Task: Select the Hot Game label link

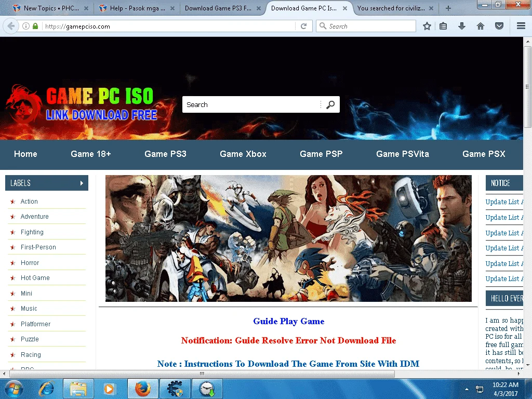Action: click(x=35, y=278)
